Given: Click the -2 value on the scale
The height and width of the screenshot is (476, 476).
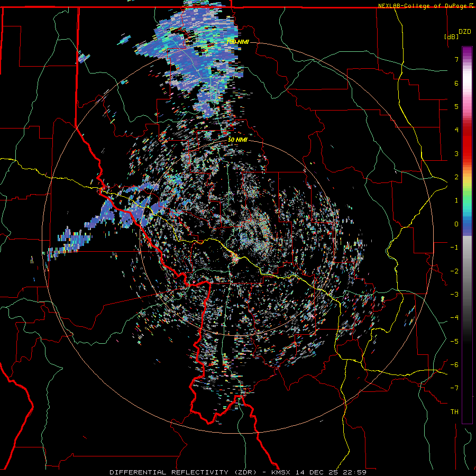Looking at the screenshot, I should pos(454,271).
